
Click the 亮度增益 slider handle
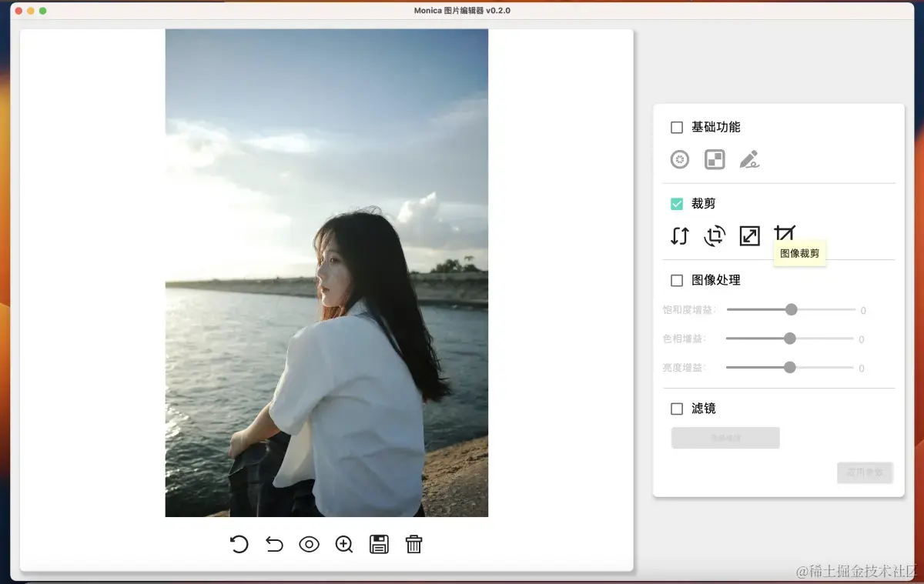(x=789, y=367)
